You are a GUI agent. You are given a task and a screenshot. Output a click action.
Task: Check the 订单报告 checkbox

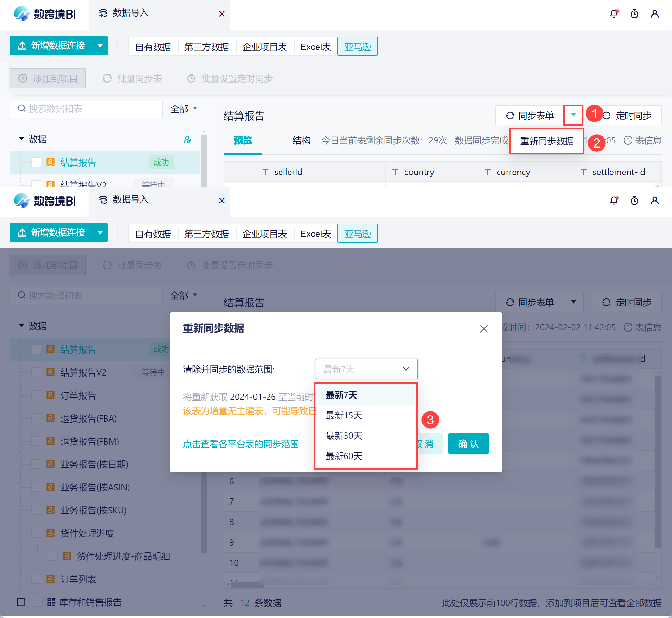36,395
